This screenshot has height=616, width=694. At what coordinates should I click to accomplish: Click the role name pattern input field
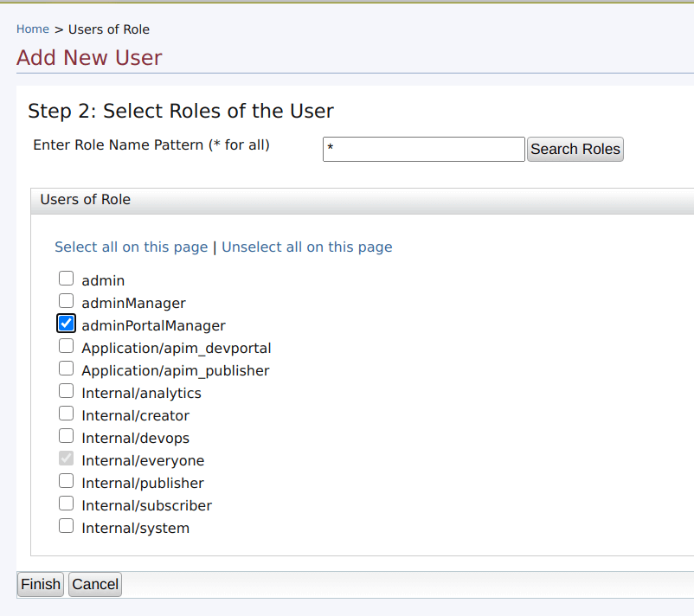(424, 149)
